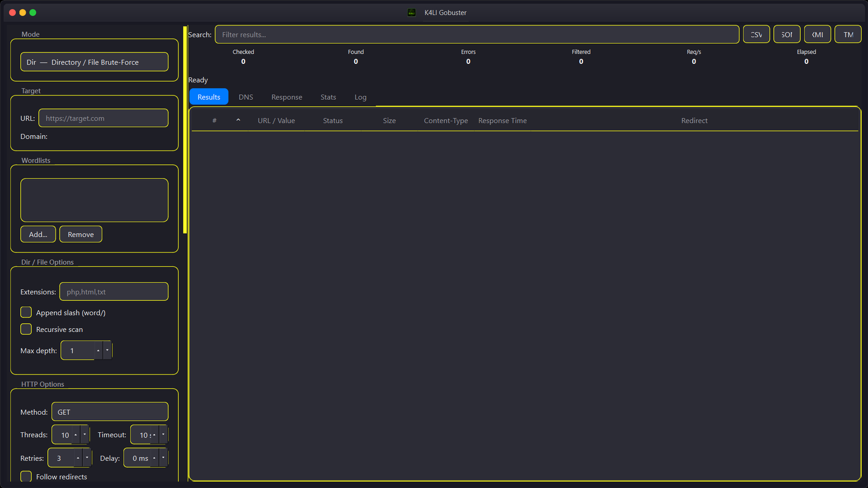Click the Extensions input field
This screenshot has width=868, height=488.
tap(114, 292)
